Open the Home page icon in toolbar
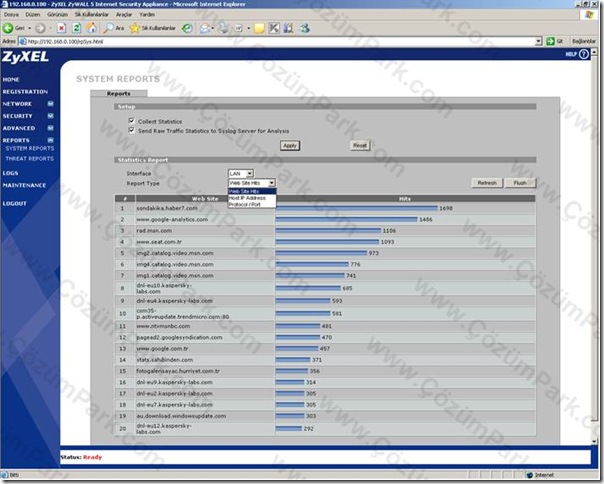The height and width of the screenshot is (484, 604). [x=92, y=28]
